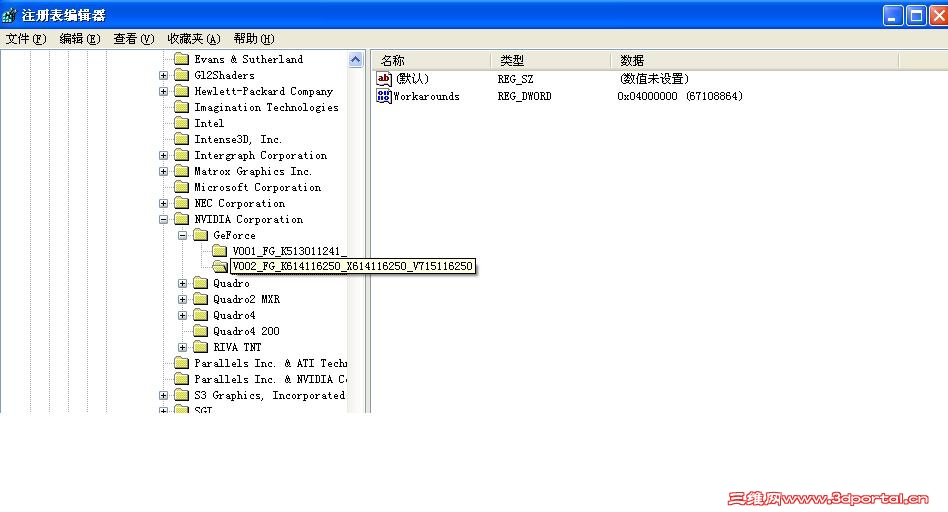The image size is (948, 512).
Task: Click the Imagination Technologies folder icon
Action: point(181,107)
